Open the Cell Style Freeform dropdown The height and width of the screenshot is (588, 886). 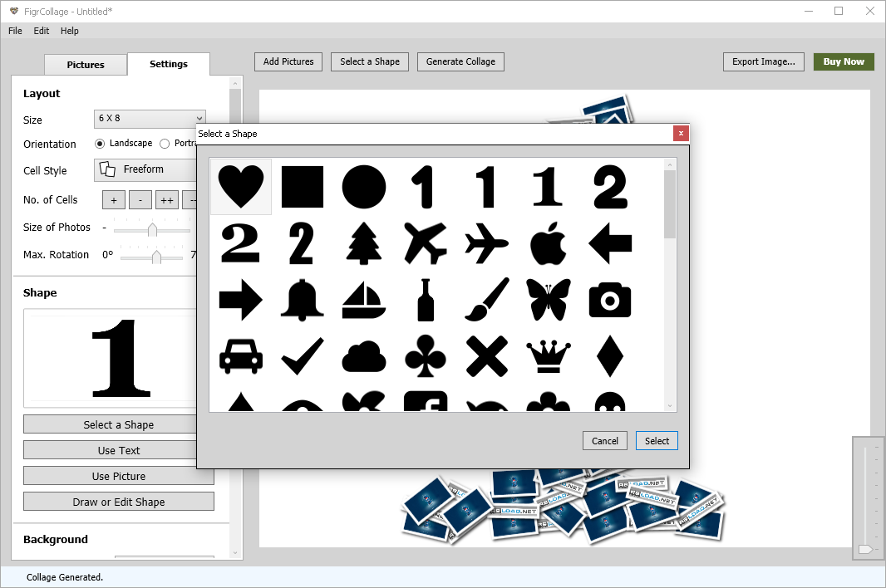[x=145, y=170]
